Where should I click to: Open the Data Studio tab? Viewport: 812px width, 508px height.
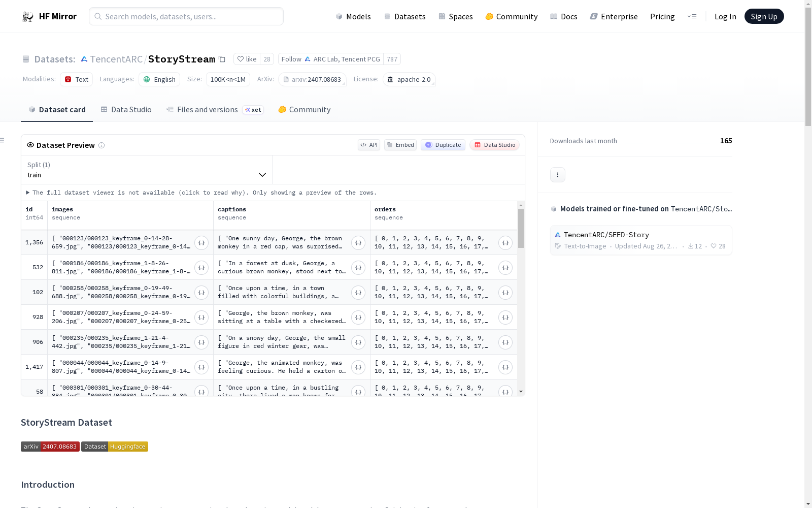click(x=126, y=110)
